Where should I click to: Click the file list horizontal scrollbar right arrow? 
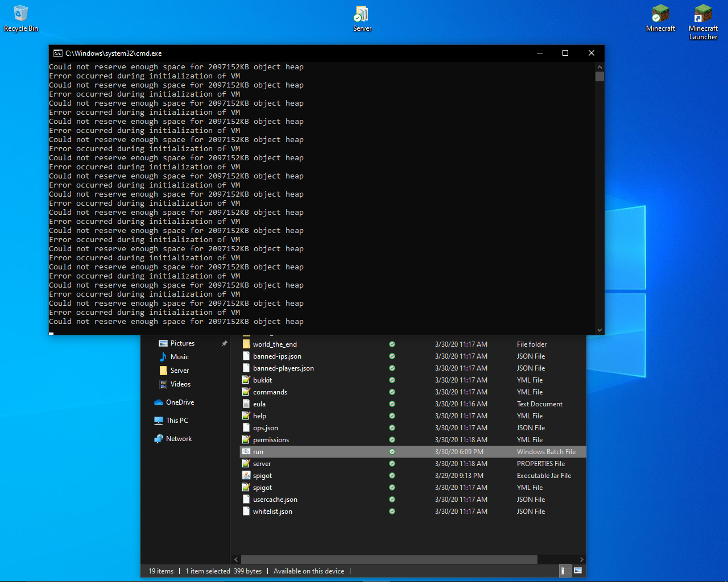coord(581,560)
